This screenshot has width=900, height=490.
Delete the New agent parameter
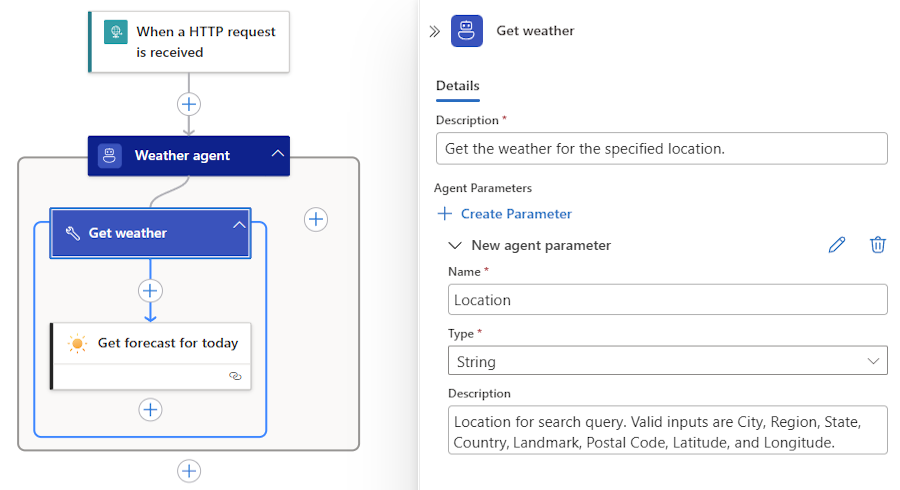878,245
